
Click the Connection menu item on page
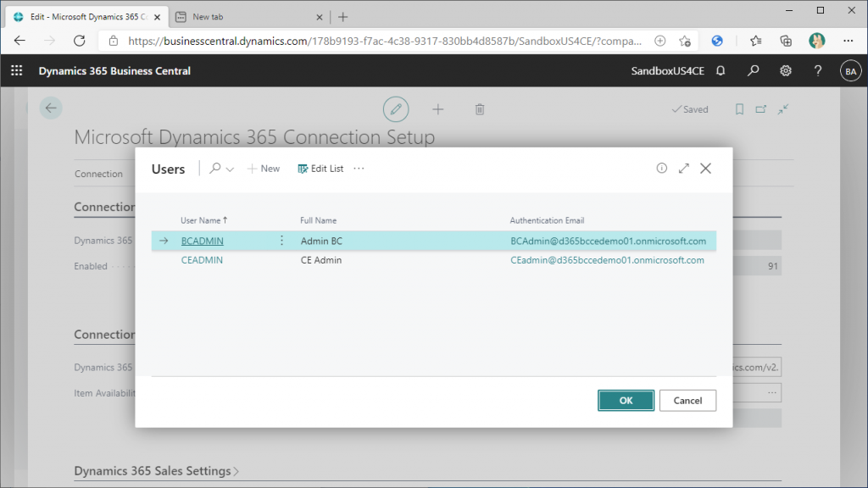[x=98, y=174]
